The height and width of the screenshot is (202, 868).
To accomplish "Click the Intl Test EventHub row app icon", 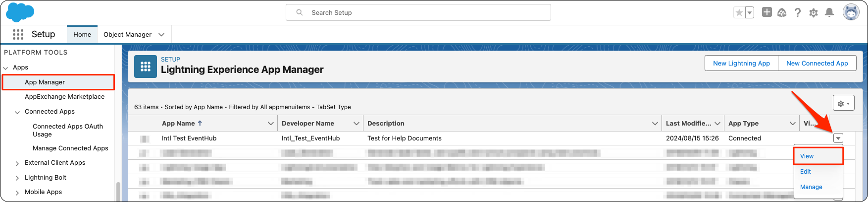I will pyautogui.click(x=145, y=138).
